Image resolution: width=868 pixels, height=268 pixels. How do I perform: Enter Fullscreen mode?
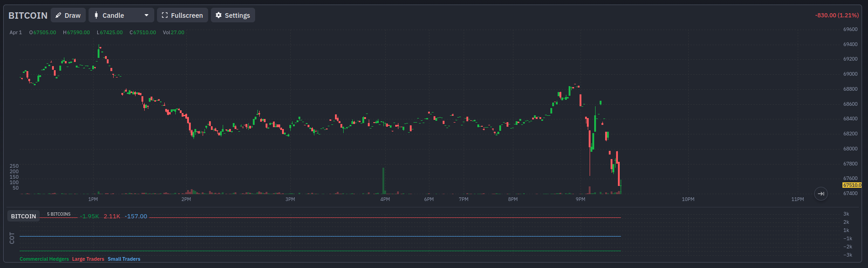click(183, 15)
